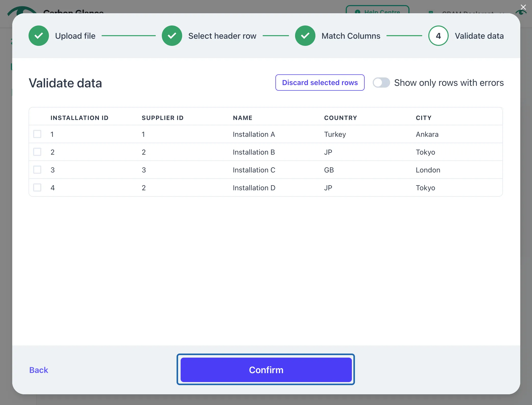
Task: Click the Installation A name cell
Action: pyautogui.click(x=254, y=134)
